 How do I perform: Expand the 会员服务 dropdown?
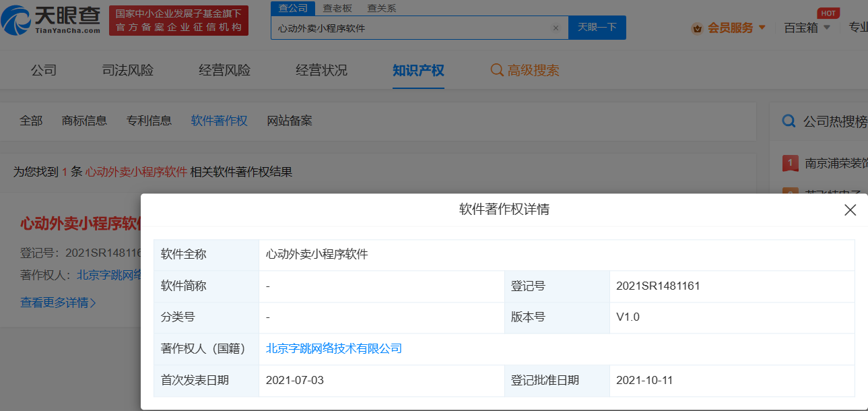click(x=762, y=28)
